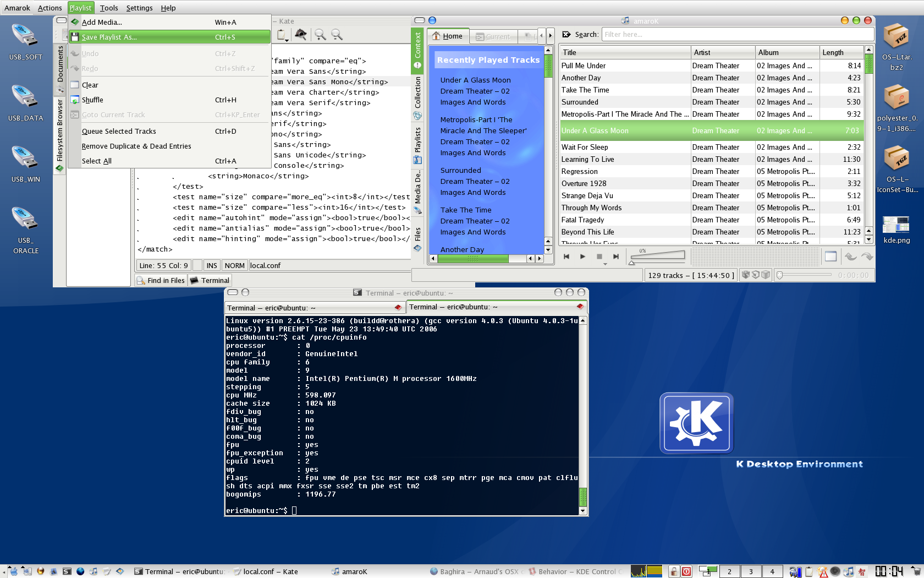The image size is (924, 578).
Task: Open the Help menu
Action: pos(168,8)
